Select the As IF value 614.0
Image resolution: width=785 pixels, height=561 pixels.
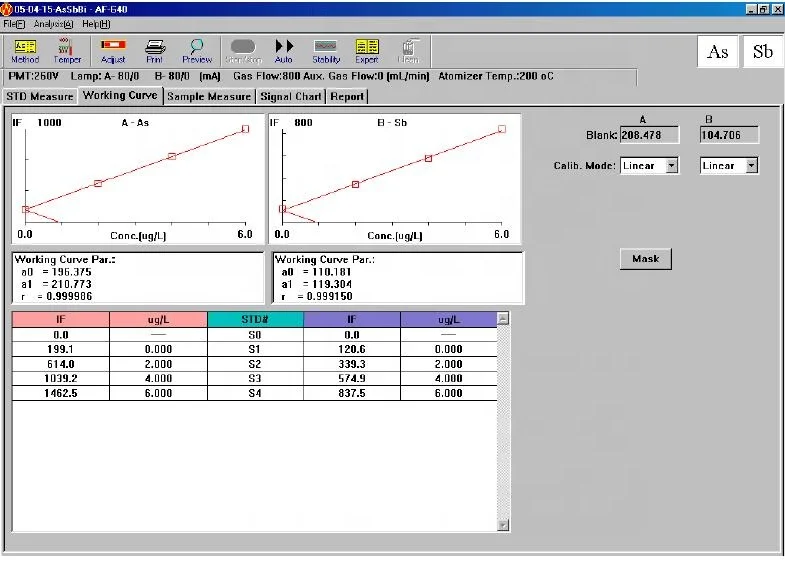tap(61, 364)
